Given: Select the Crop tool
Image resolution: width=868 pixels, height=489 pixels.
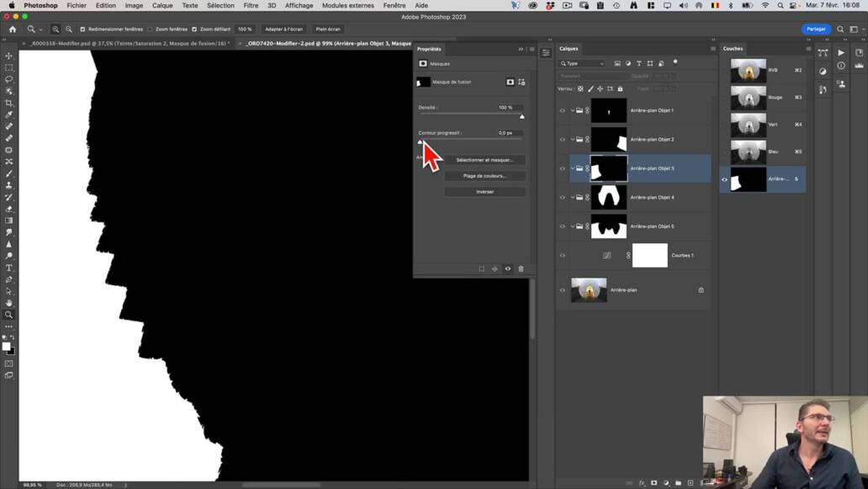Looking at the screenshot, I should point(9,103).
